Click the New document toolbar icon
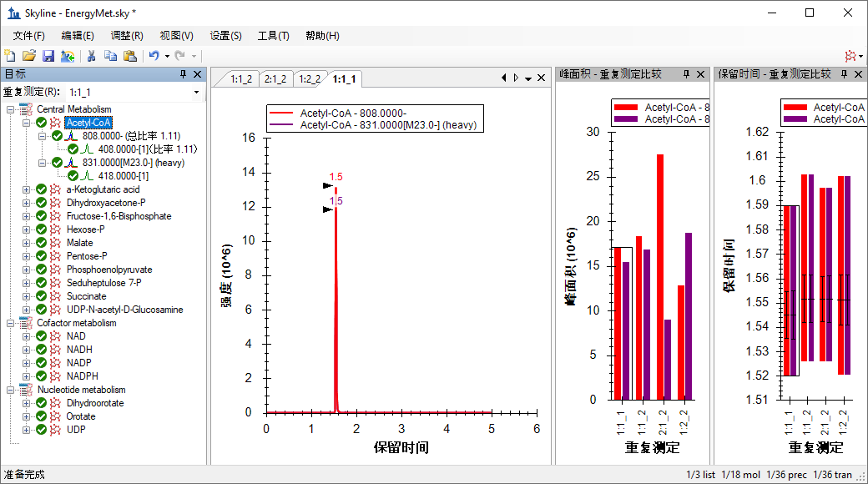 click(10, 56)
